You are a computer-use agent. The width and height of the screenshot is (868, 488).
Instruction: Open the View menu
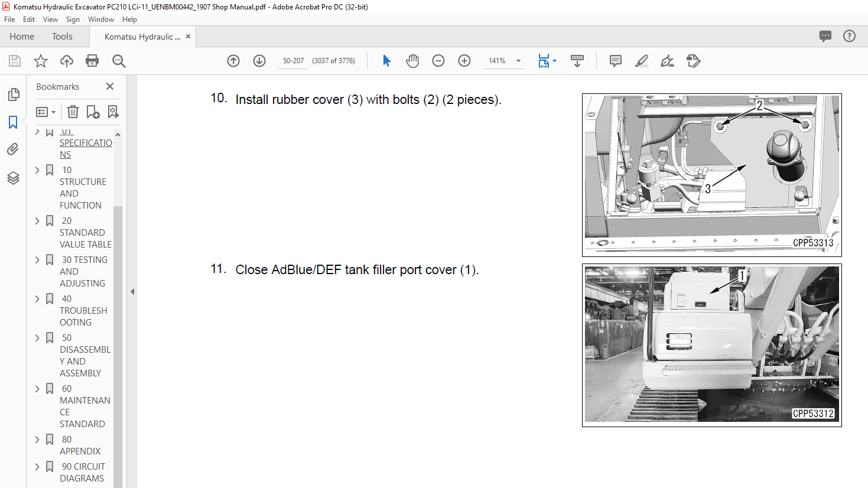pos(51,19)
